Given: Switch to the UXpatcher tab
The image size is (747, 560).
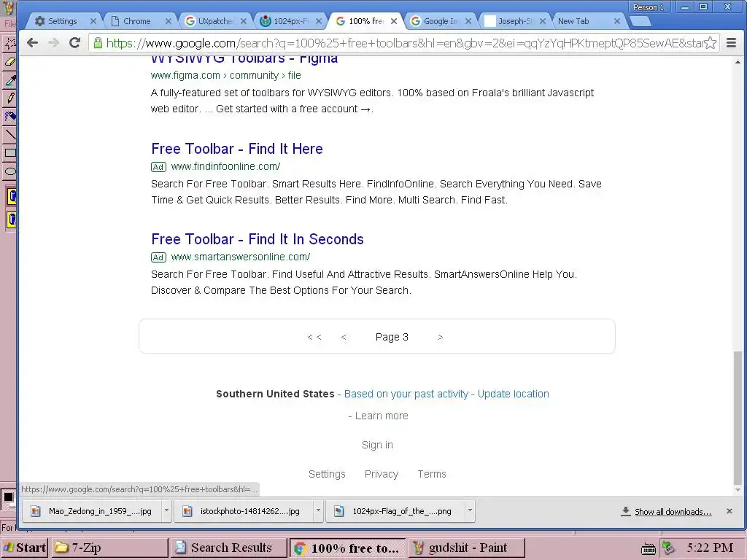Looking at the screenshot, I should tap(215, 21).
